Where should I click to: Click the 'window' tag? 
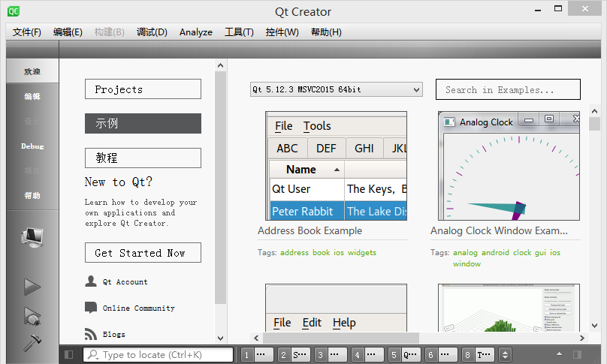[x=467, y=264]
